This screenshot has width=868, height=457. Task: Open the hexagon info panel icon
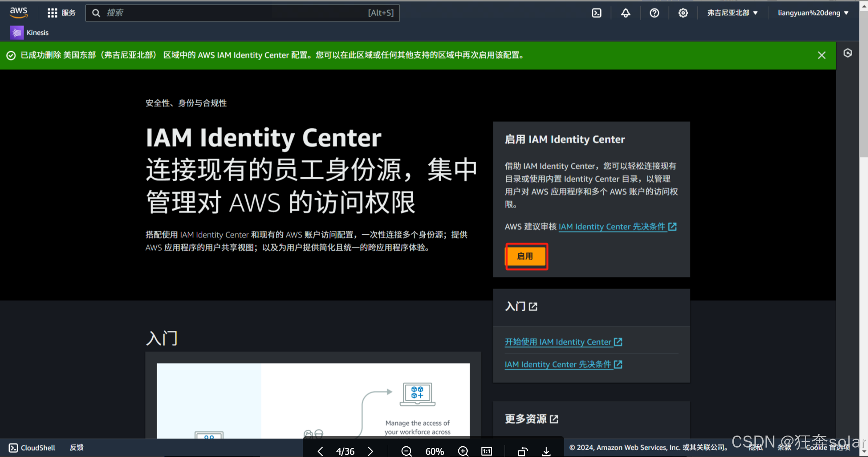[x=848, y=53]
